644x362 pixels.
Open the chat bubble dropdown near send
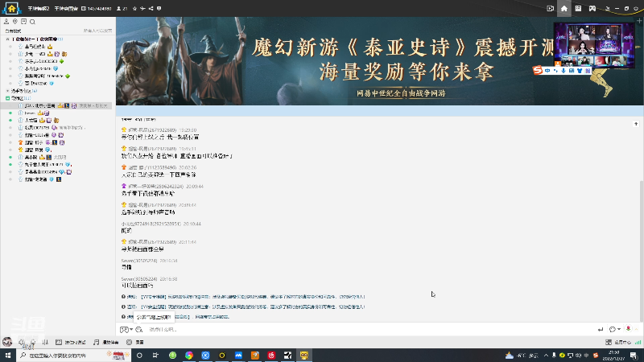(615, 329)
